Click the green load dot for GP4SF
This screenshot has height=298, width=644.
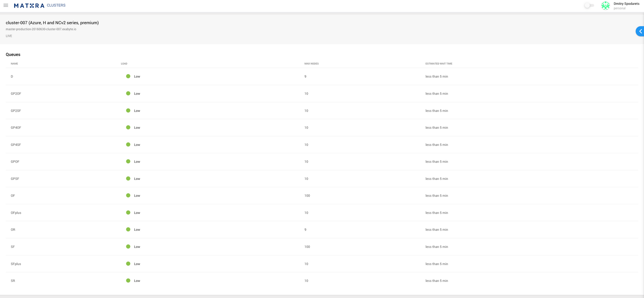[x=128, y=144]
